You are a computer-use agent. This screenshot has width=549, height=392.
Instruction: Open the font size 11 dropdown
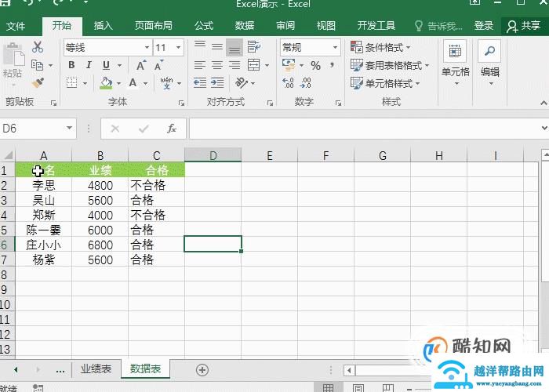[x=178, y=47]
